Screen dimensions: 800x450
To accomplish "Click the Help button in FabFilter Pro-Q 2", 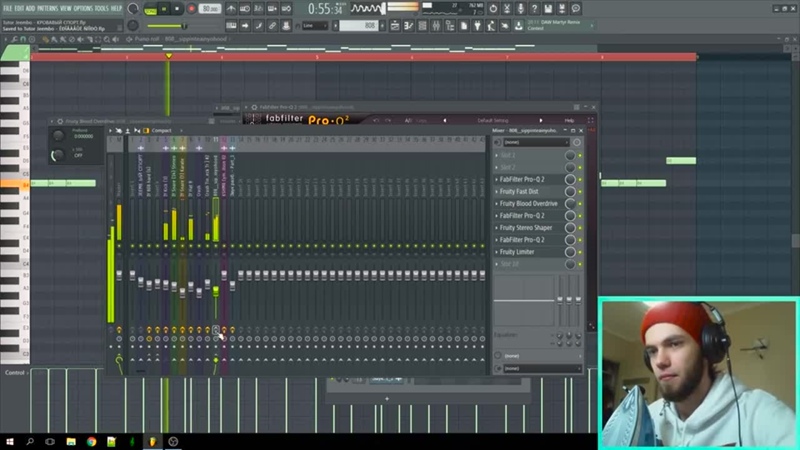I will point(569,120).
